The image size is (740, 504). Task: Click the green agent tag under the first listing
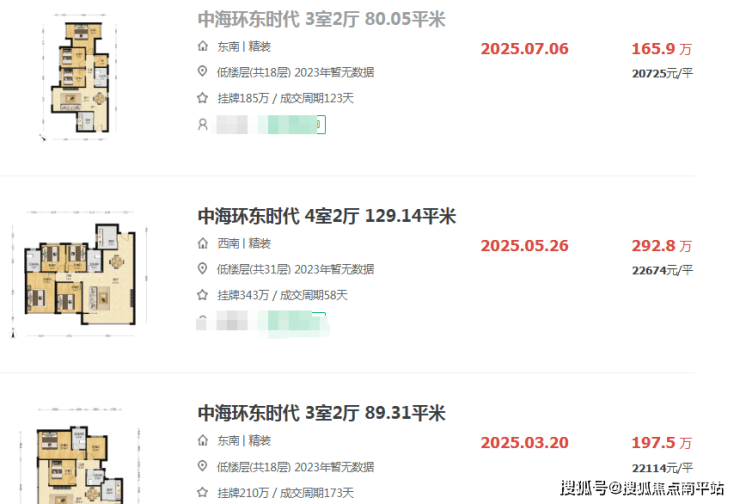pyautogui.click(x=297, y=125)
